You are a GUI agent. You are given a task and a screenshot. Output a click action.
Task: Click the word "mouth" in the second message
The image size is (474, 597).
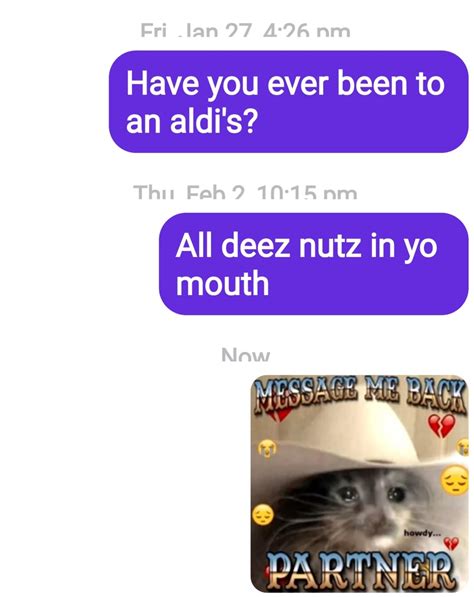(222, 283)
